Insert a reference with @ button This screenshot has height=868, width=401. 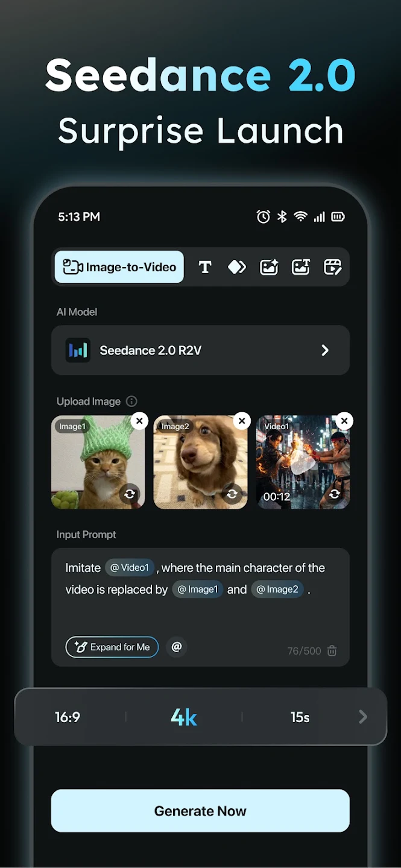[177, 647]
